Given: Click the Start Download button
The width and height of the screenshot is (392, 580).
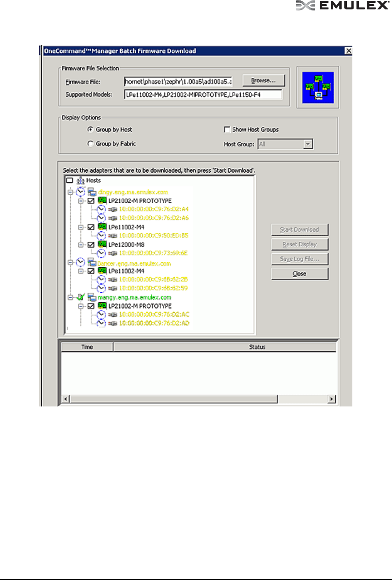Looking at the screenshot, I should tap(300, 230).
